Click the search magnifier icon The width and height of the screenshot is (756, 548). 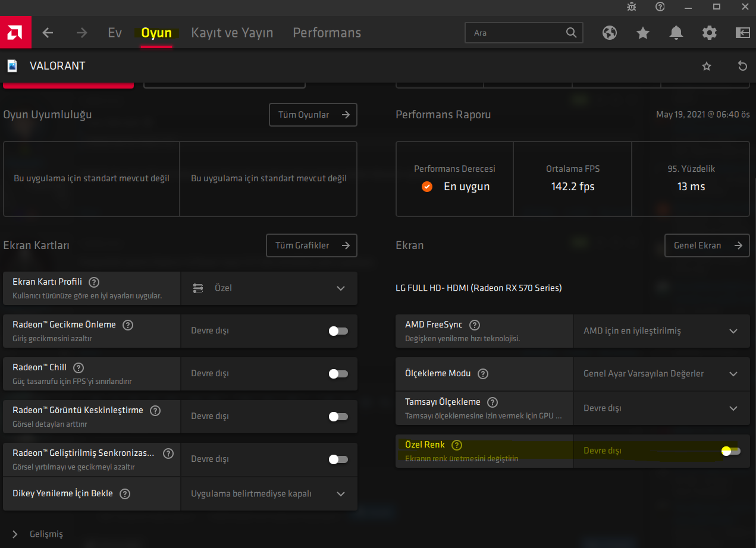click(572, 33)
